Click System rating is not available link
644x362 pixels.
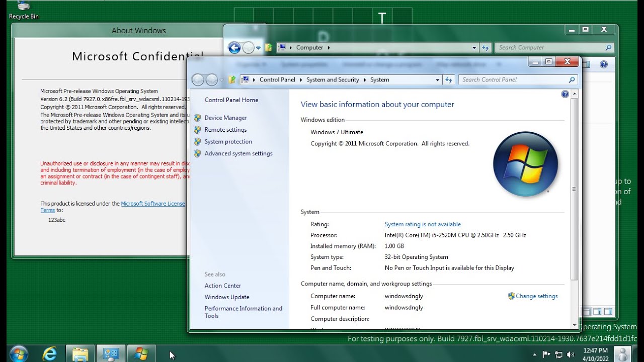coord(423,224)
